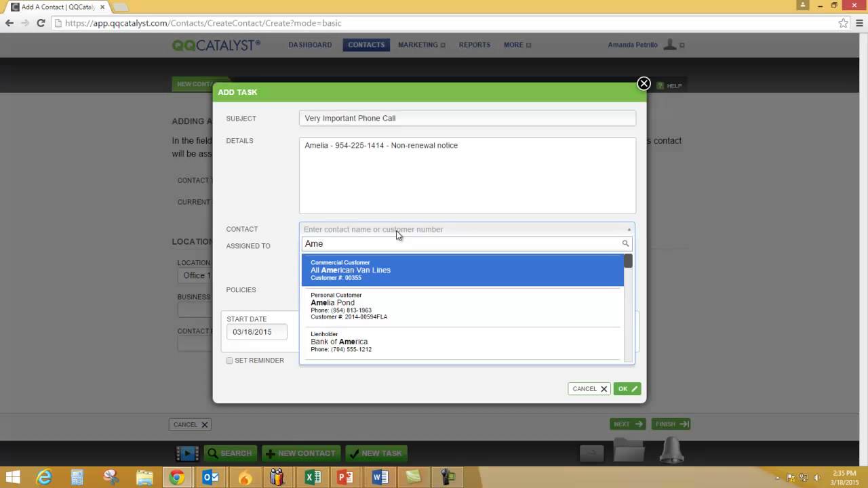Click the camera recorder taskbar icon
Screen dimensions: 868x488
point(447,477)
